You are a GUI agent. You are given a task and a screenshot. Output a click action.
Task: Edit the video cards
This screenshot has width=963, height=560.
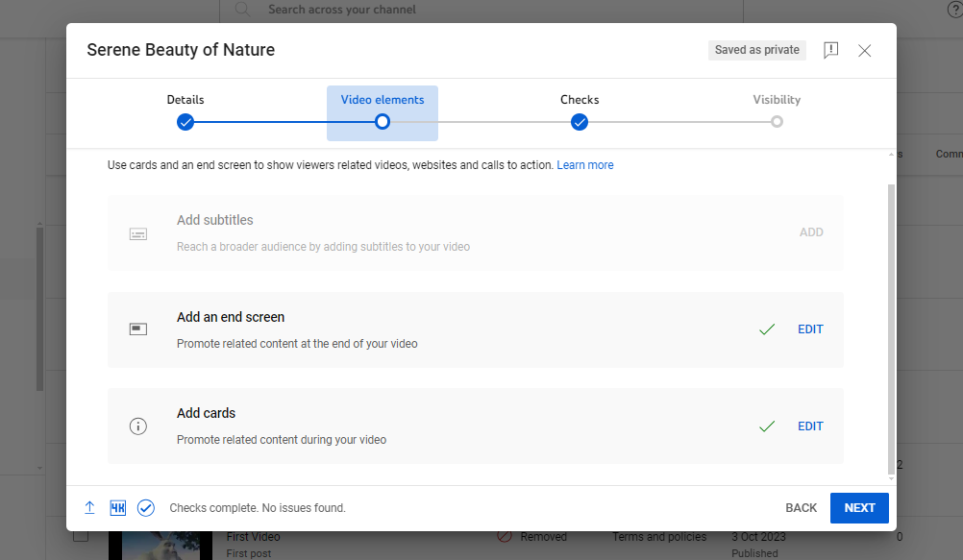[x=810, y=426]
